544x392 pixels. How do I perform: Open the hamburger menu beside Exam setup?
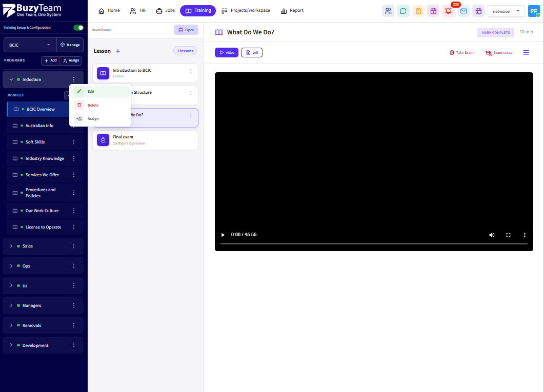tap(526, 53)
